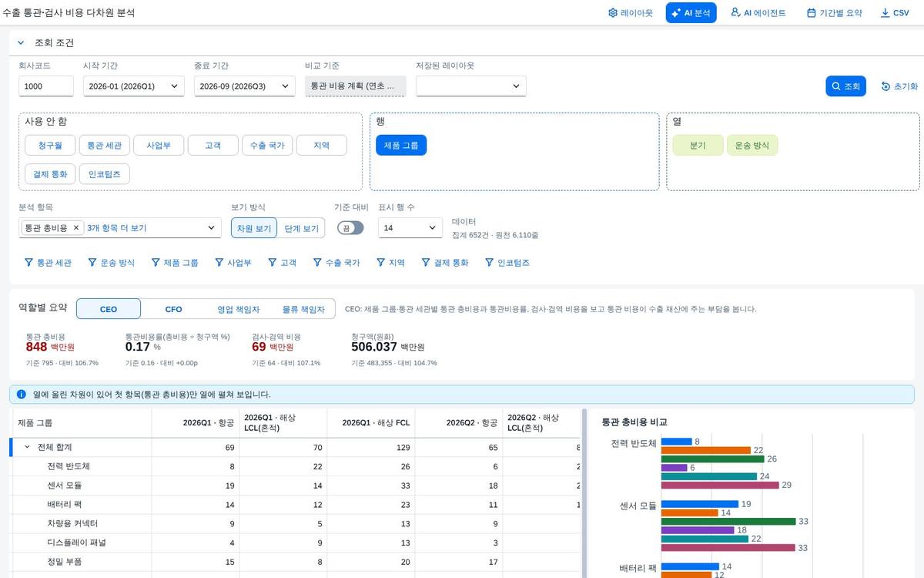
Task: Click the 2026Q1 · 해상 FCL column header
Action: tap(371, 422)
